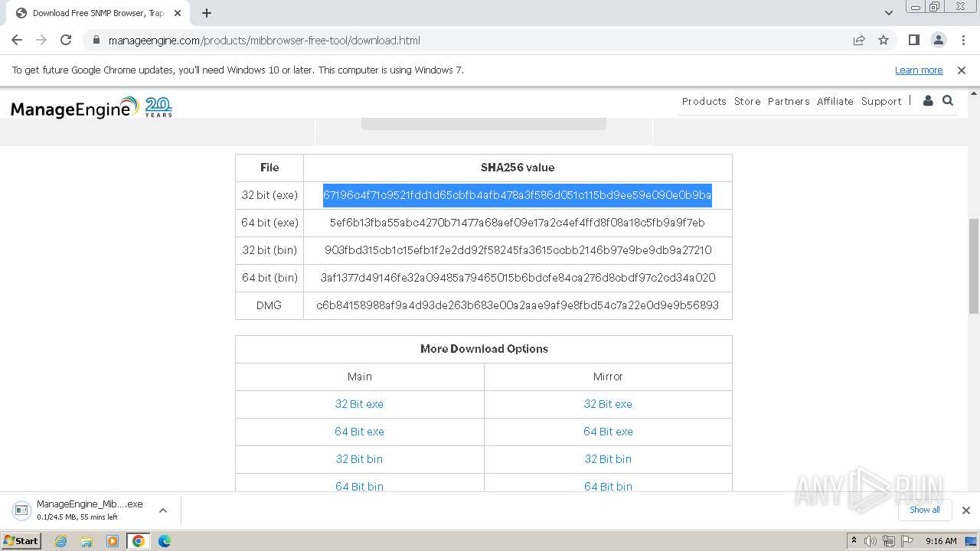Viewport: 980px width, 551px height.
Task: Show all downloads
Action: (924, 510)
